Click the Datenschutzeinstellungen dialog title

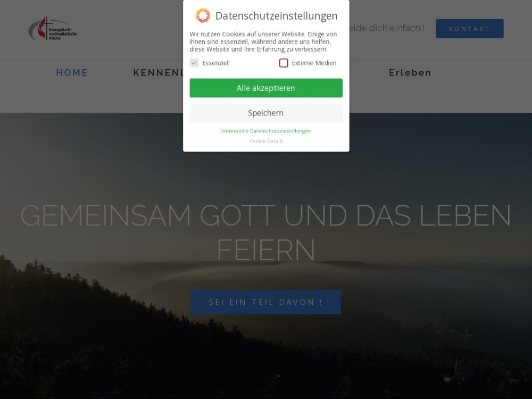(277, 16)
